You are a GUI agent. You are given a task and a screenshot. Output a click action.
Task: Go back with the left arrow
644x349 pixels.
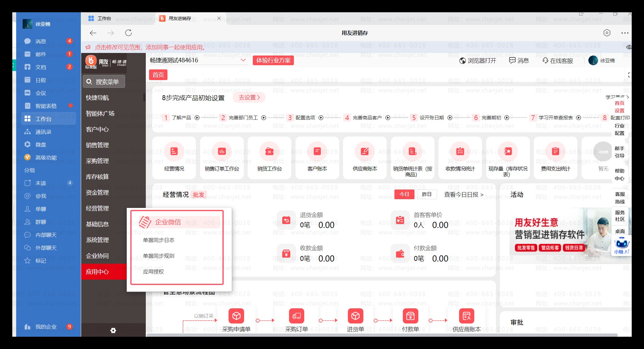(x=93, y=33)
